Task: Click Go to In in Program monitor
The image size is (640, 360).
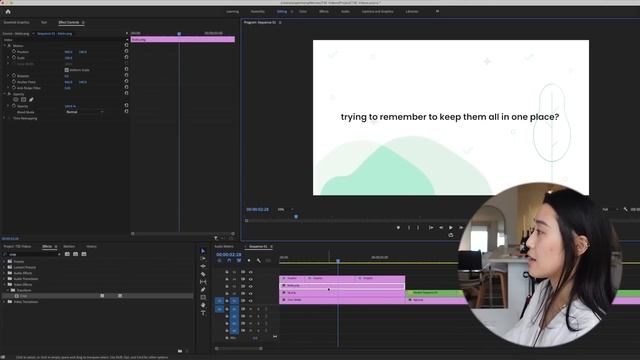Action: (x=431, y=227)
